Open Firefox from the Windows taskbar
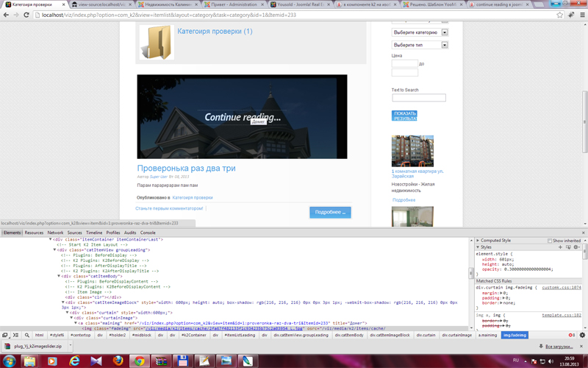588x368 pixels. [118, 360]
